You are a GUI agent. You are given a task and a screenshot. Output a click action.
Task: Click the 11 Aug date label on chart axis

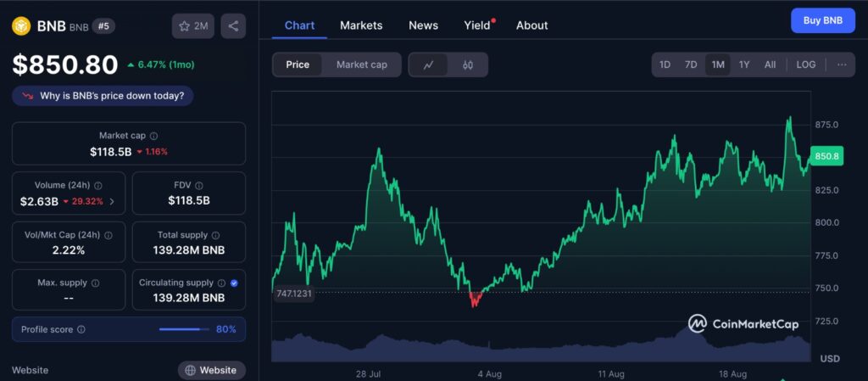pos(612,374)
